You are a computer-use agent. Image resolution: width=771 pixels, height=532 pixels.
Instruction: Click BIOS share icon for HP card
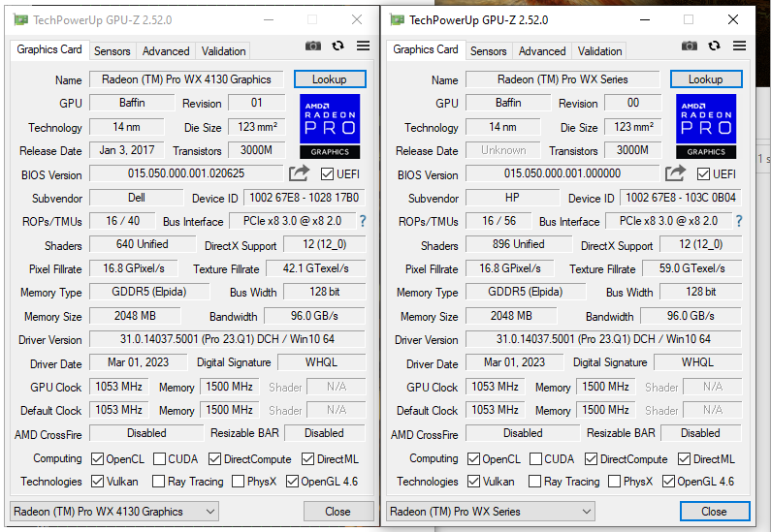click(x=675, y=173)
